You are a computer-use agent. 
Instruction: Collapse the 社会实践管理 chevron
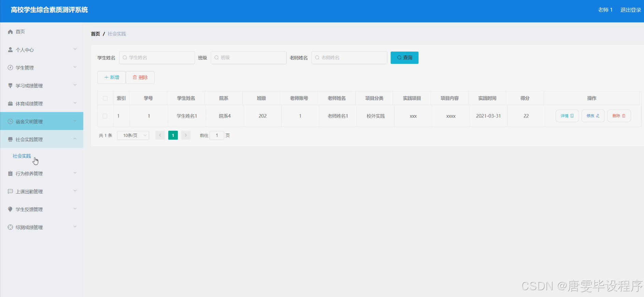(x=75, y=139)
